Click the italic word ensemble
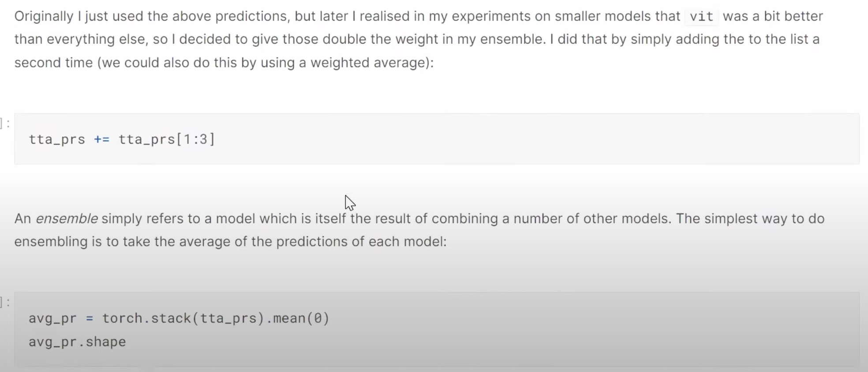 coord(67,219)
